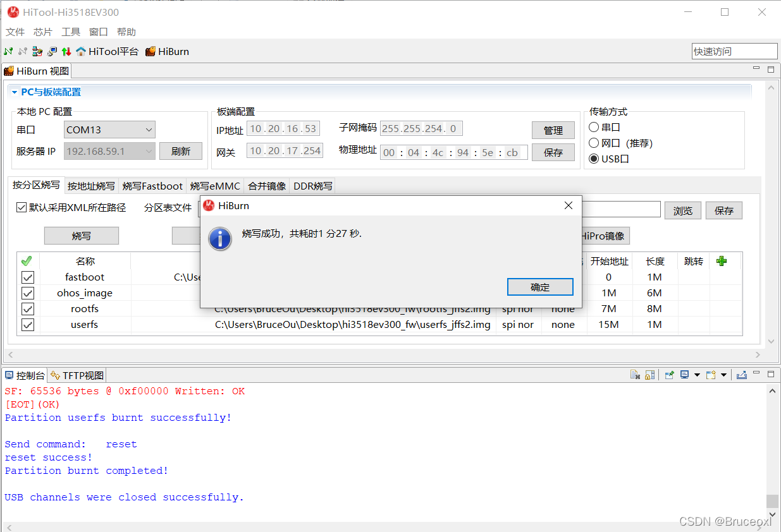Click 确定 in the dialog
This screenshot has height=532, width=781.
coord(540,287)
